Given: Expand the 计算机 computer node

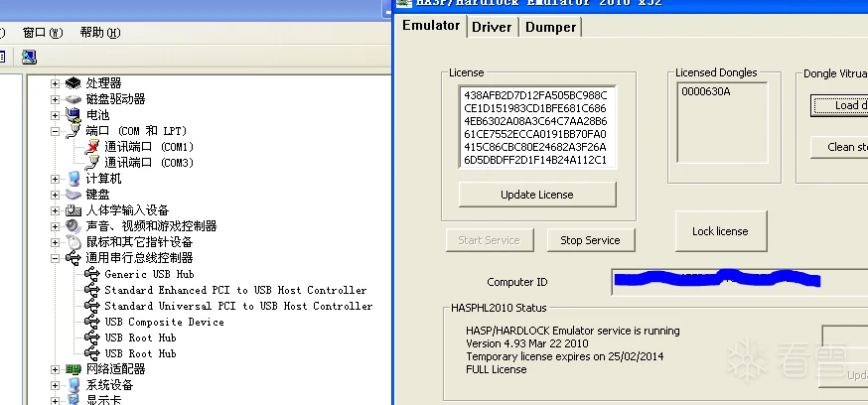Looking at the screenshot, I should coord(55,179).
